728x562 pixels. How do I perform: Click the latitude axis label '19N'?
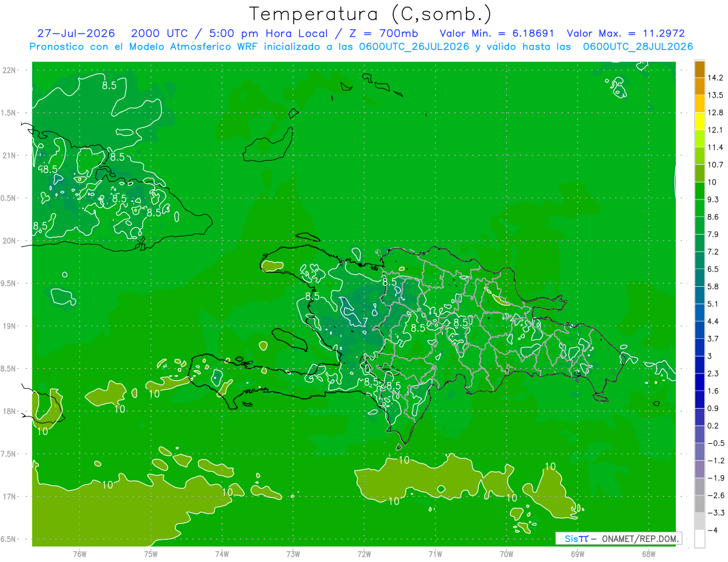(9, 326)
